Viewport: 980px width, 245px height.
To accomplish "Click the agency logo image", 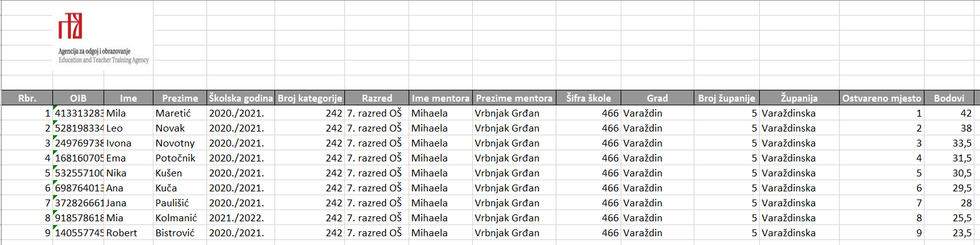I will tap(103, 39).
